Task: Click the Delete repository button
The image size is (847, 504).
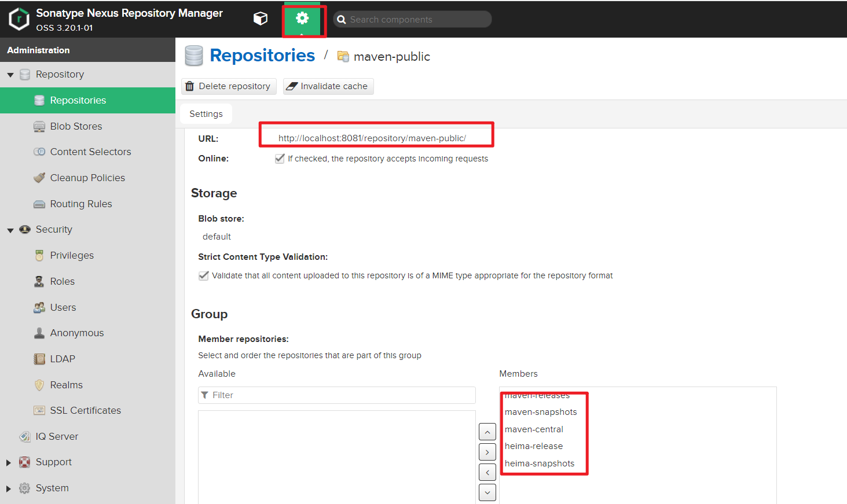Action: point(229,86)
